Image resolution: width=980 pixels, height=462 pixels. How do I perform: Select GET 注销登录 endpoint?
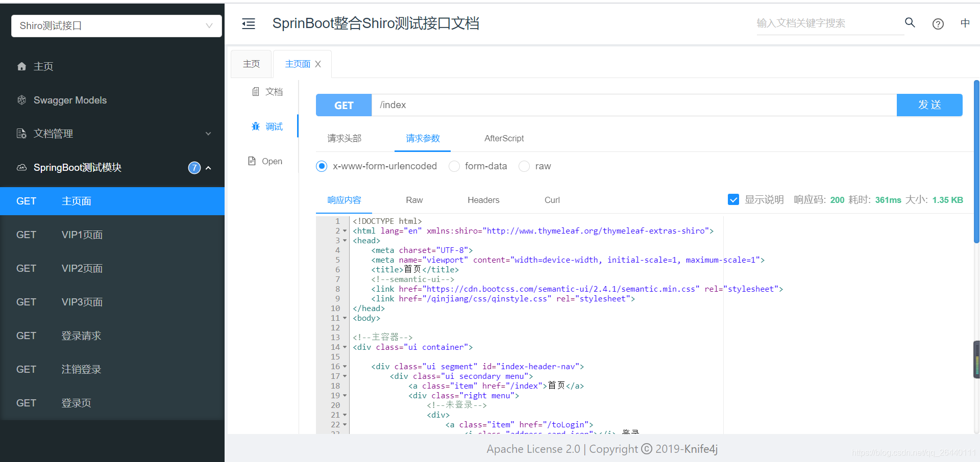[112, 369]
